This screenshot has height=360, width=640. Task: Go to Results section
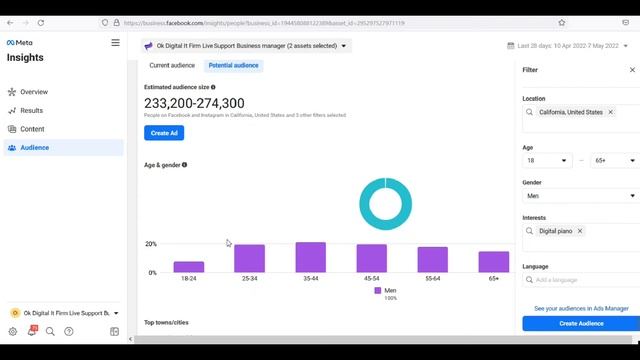click(x=63, y=111)
